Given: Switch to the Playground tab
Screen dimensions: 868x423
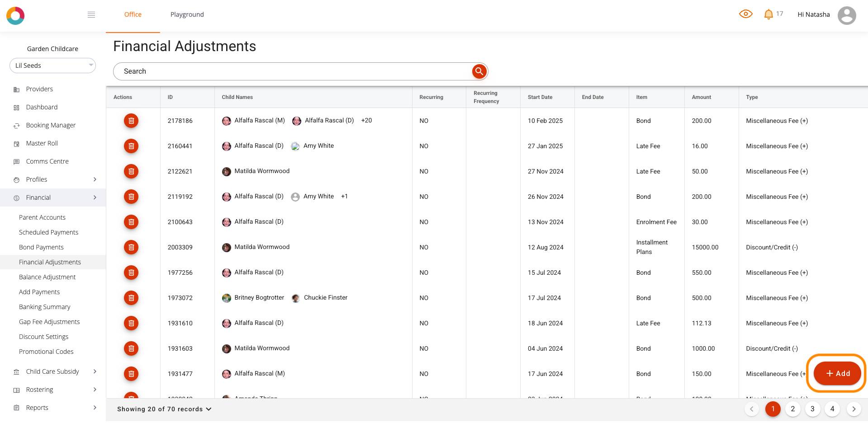Looking at the screenshot, I should pyautogui.click(x=187, y=14).
